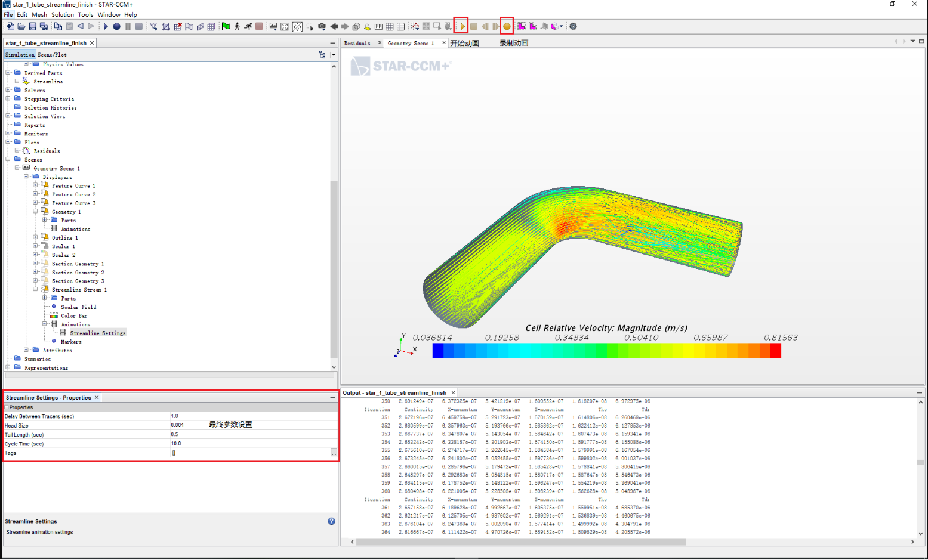Click the orange Play Animation button
This screenshot has width=928, height=560.
tap(462, 26)
